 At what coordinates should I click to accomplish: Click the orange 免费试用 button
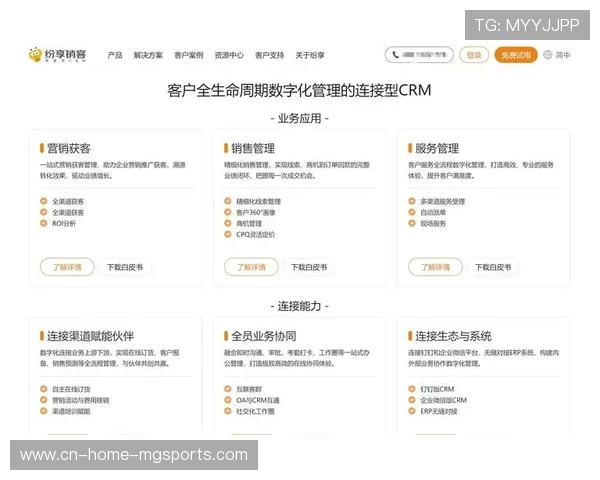516,55
